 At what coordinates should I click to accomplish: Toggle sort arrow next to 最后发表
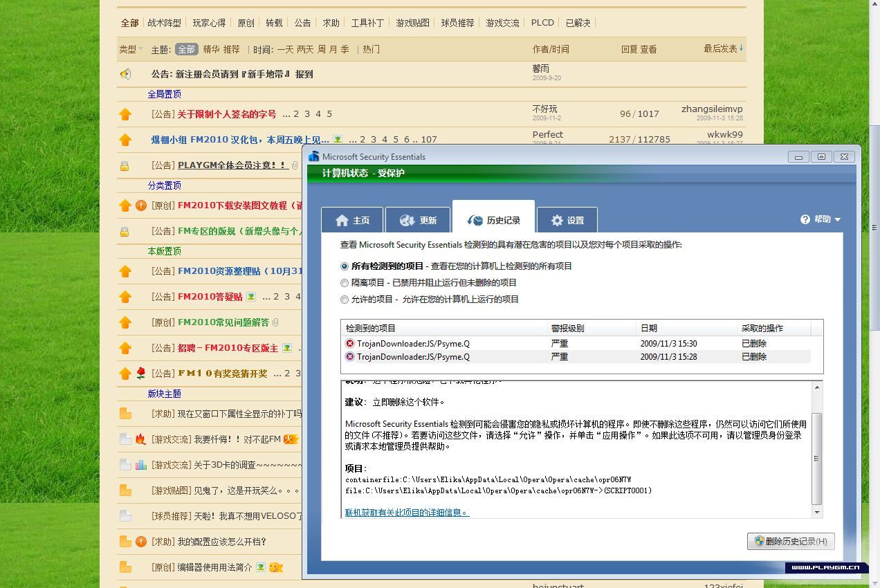click(741, 48)
